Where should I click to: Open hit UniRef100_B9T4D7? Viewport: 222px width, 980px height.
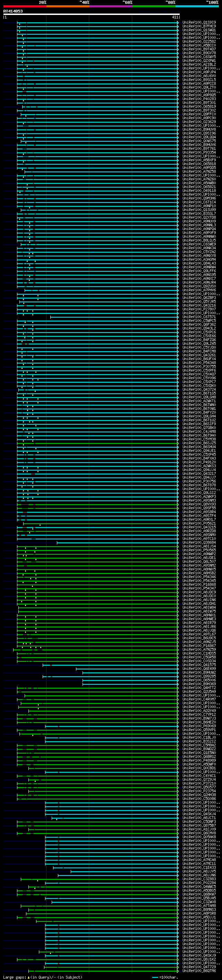[199, 49]
